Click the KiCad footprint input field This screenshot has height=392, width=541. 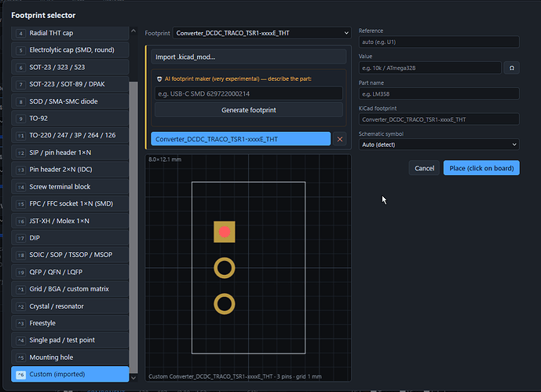point(439,119)
